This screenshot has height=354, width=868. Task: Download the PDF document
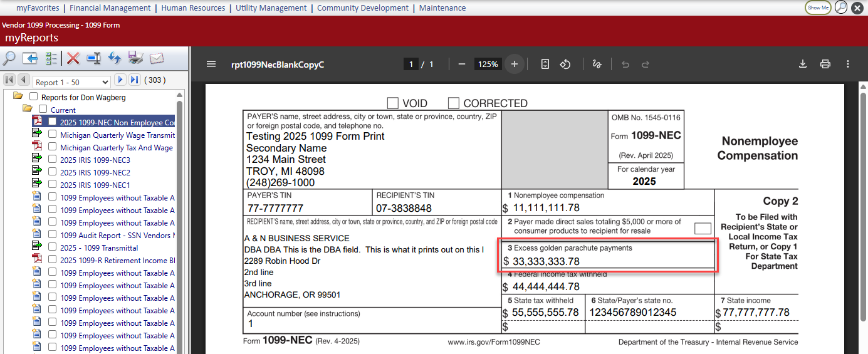point(802,64)
